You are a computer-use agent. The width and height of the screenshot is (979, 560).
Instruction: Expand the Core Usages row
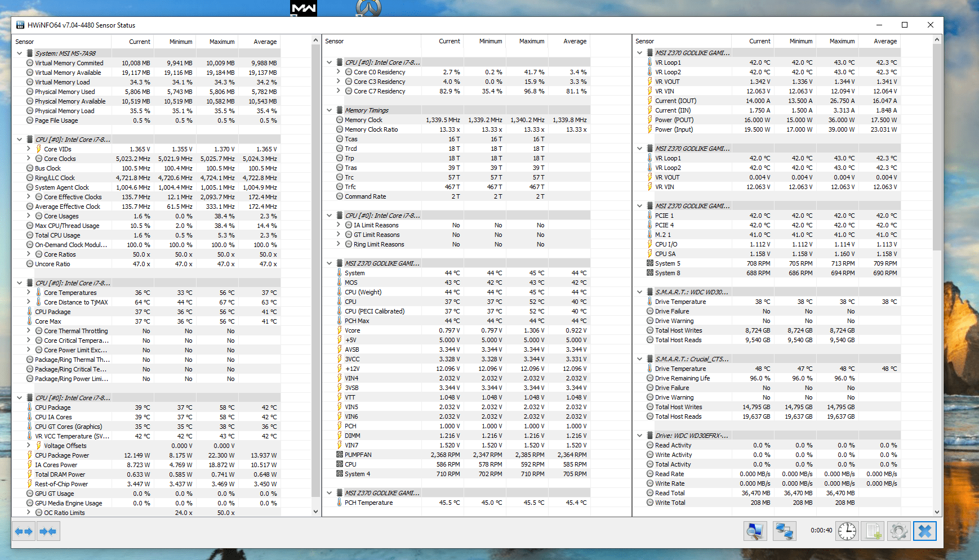click(x=29, y=216)
